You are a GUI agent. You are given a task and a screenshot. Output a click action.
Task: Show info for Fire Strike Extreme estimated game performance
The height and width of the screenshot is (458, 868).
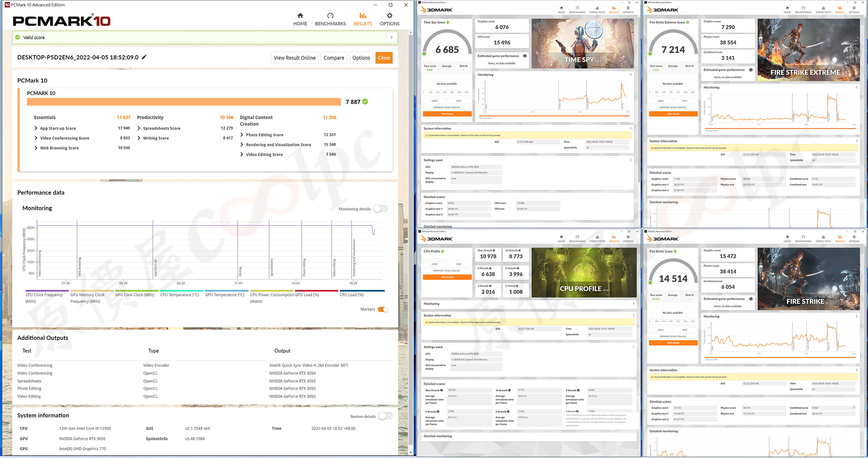click(751, 70)
